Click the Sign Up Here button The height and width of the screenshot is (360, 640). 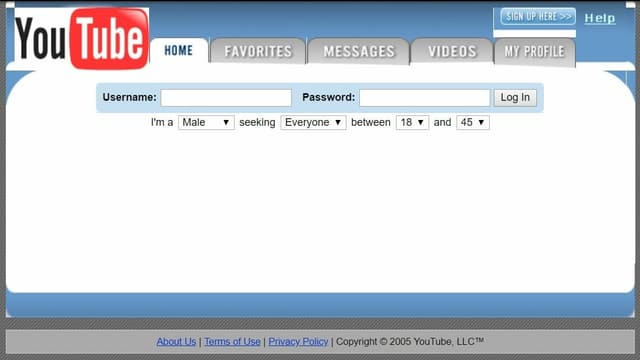tap(538, 17)
